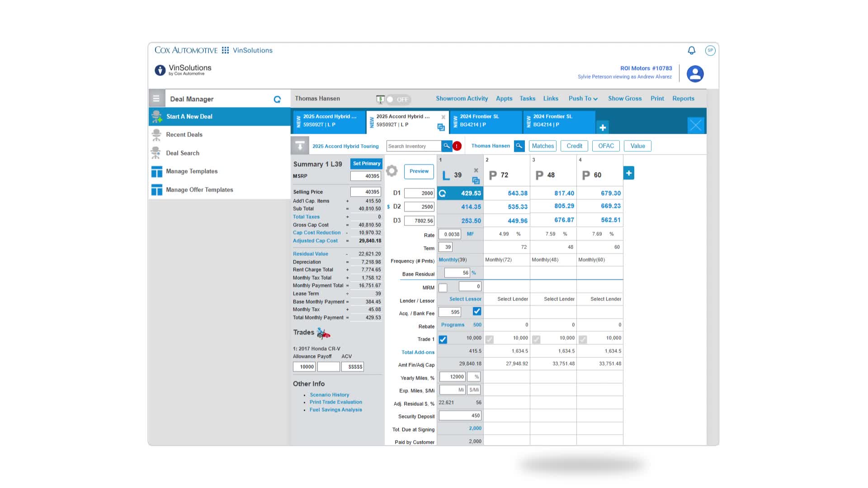Image resolution: width=868 pixels, height=488 pixels.
Task: Click the red inventory alert icon
Action: tap(457, 146)
